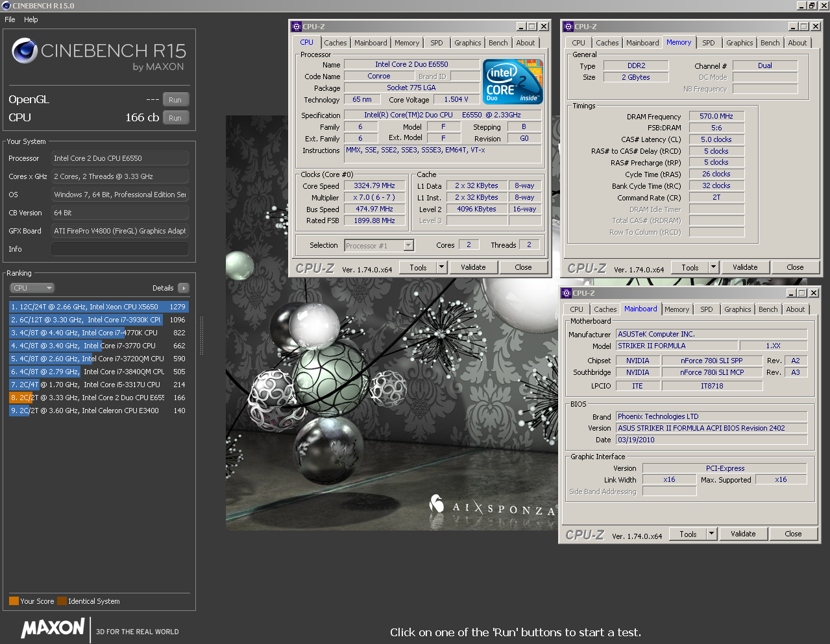
Task: Switch to Memory tab in CPU window
Action: click(x=407, y=43)
